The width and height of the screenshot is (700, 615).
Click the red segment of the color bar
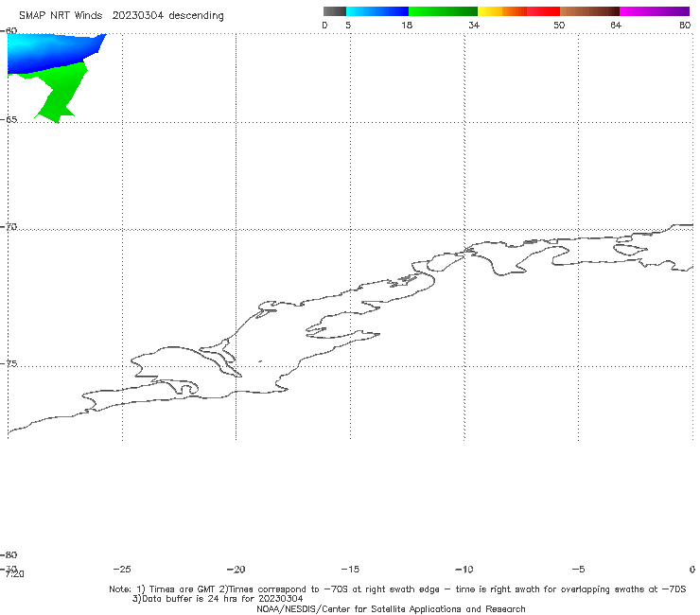[x=543, y=11]
